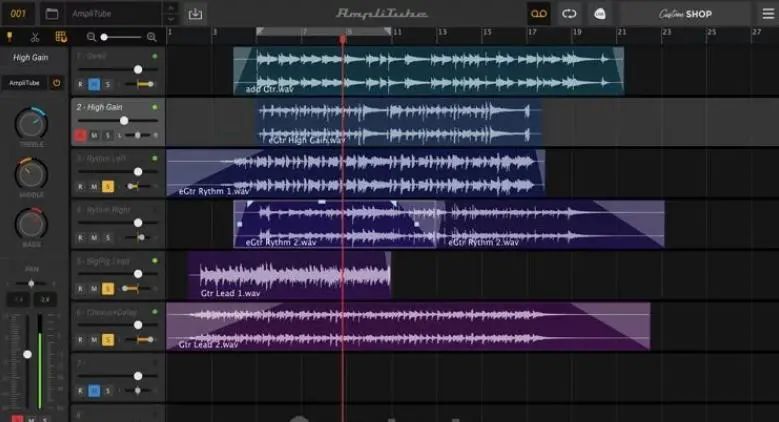Toggle the snap-to-grid icon

(61, 37)
